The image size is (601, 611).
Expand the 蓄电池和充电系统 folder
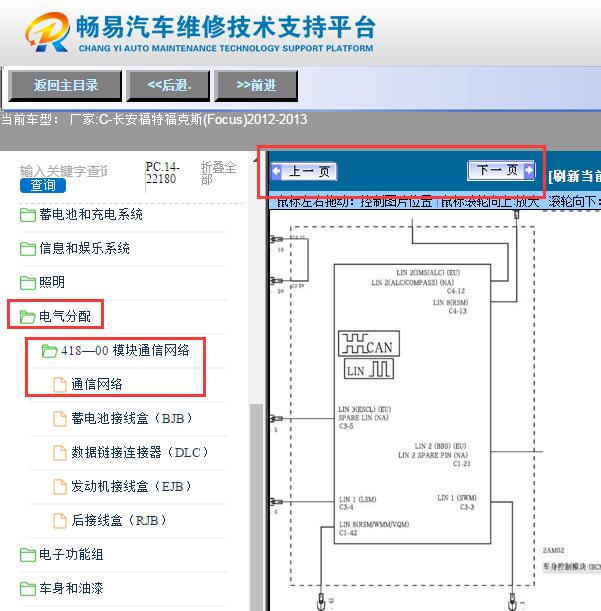point(91,214)
